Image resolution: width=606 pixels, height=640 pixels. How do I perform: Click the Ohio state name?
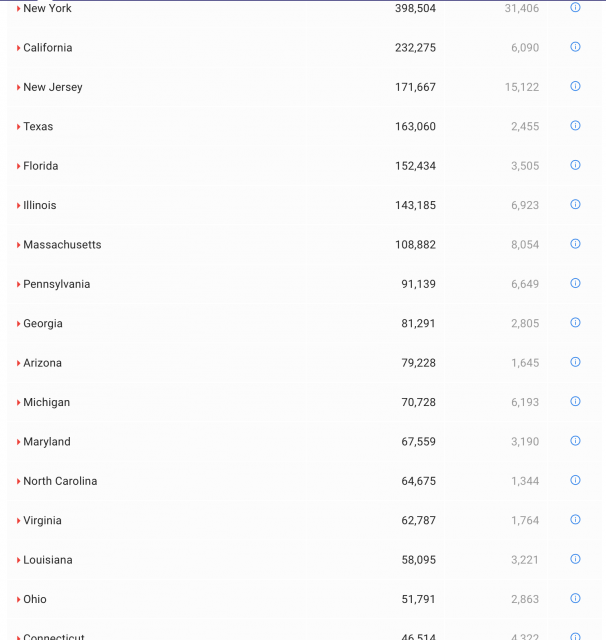pos(35,599)
